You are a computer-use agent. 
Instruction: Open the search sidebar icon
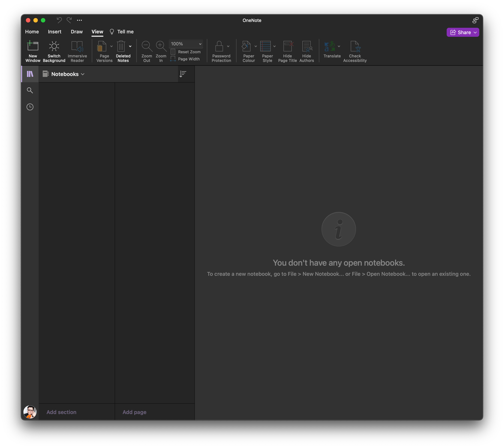pyautogui.click(x=30, y=90)
